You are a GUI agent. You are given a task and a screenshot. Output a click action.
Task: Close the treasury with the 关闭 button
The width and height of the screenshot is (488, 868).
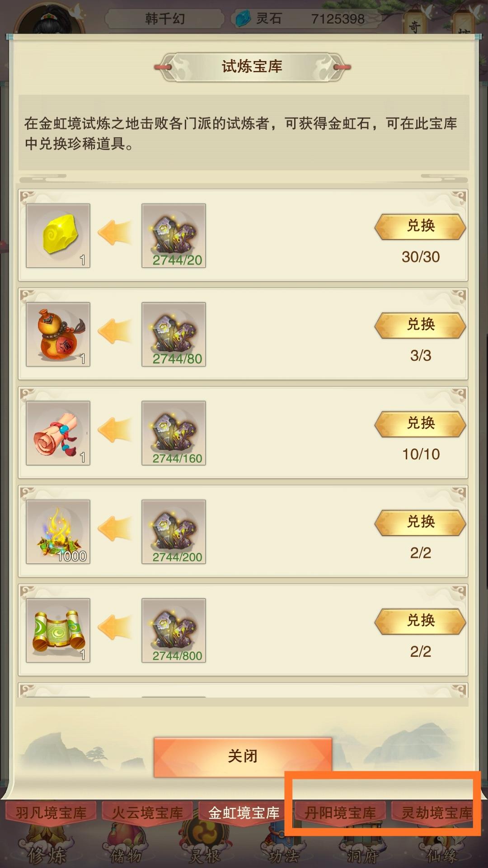tap(243, 757)
